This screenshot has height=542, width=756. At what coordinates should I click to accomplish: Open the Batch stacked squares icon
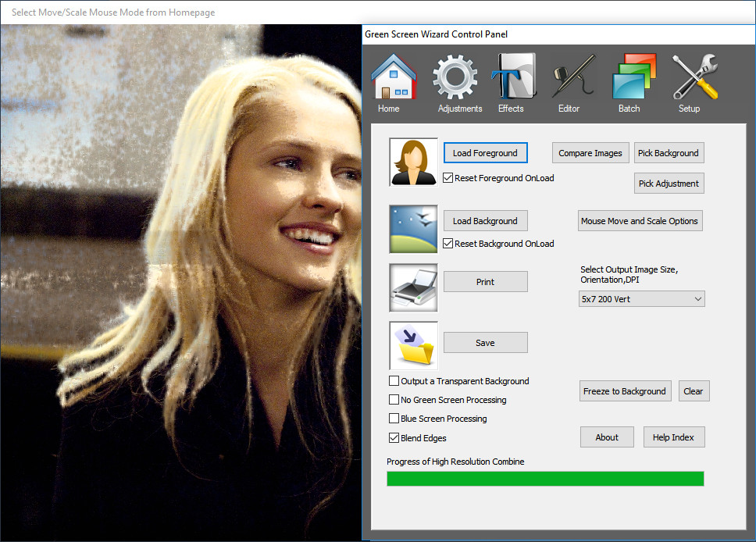tap(634, 77)
